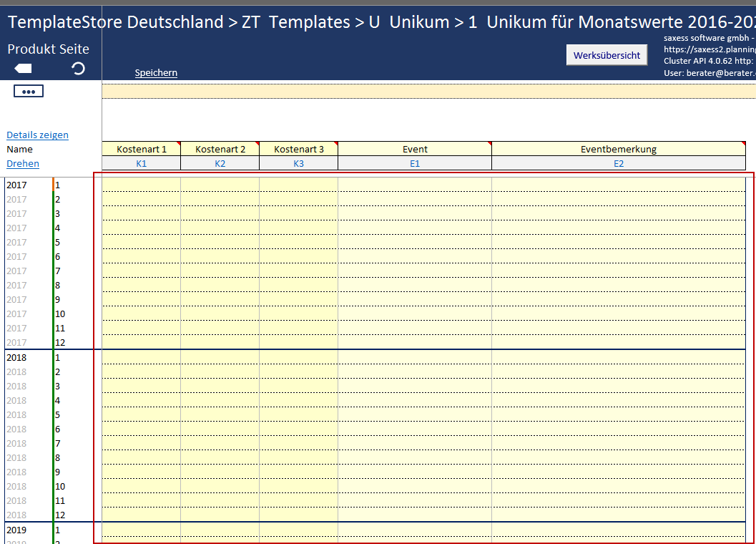The width and height of the screenshot is (756, 544).
Task: Click the circular refresh icon
Action: [79, 69]
